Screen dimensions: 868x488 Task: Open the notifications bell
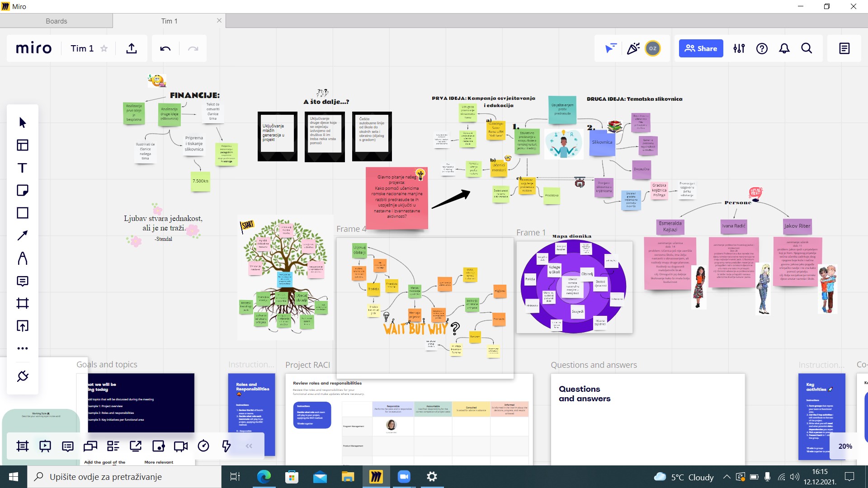[x=784, y=48]
